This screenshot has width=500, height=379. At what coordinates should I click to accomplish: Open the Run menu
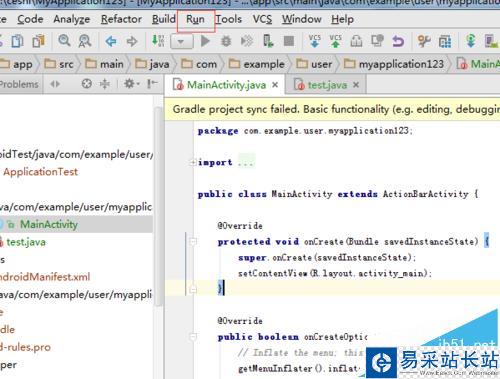coord(195,19)
